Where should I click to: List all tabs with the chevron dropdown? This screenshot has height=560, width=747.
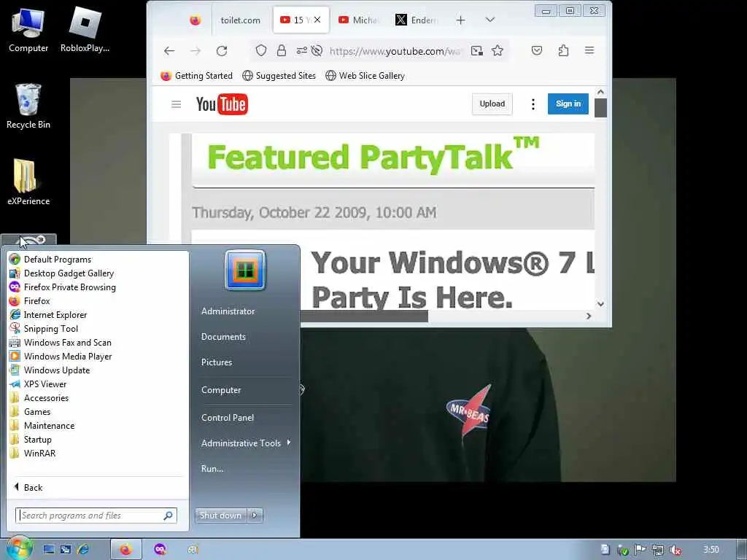[489, 20]
